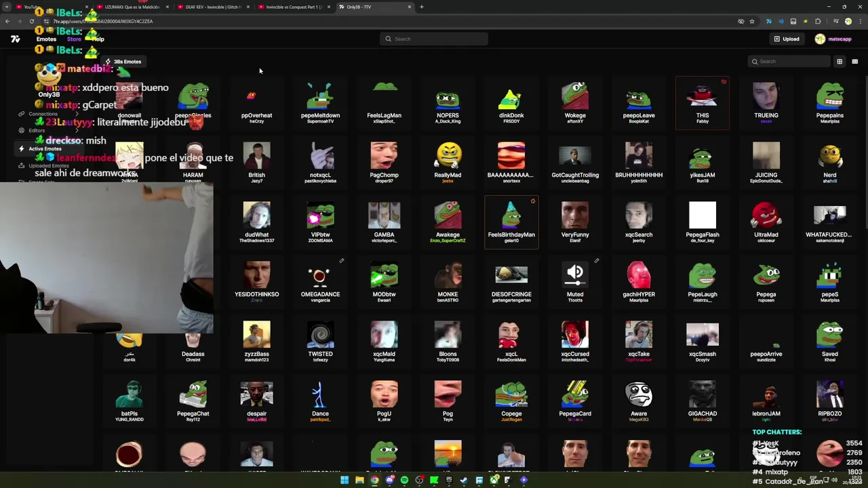Open the GIGACHAD emote
Viewport: 868px width, 488px height.
703,401
